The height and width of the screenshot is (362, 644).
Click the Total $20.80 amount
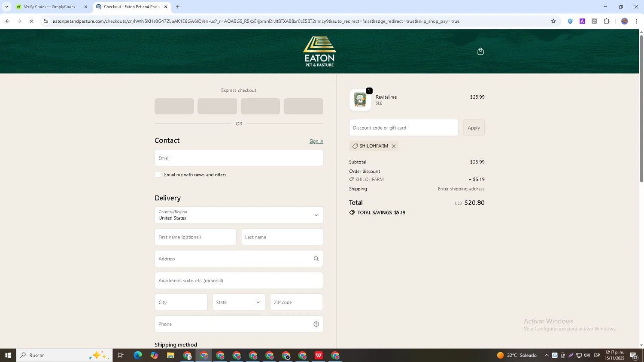(474, 203)
